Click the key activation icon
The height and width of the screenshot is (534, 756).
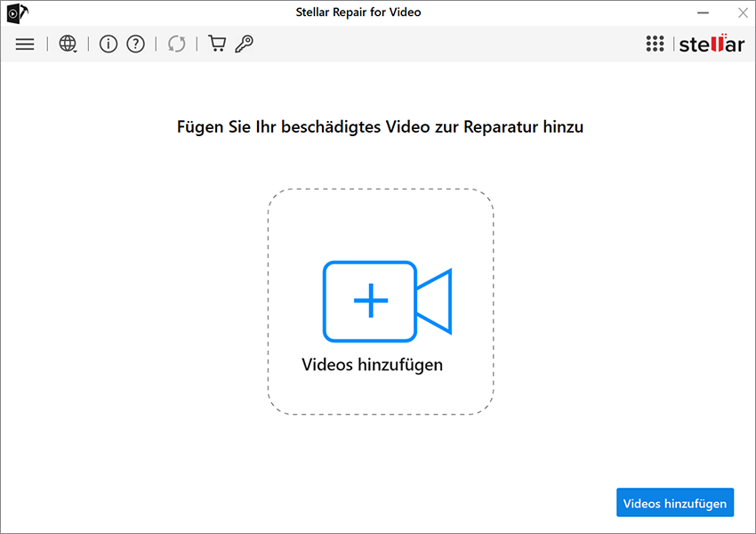244,44
